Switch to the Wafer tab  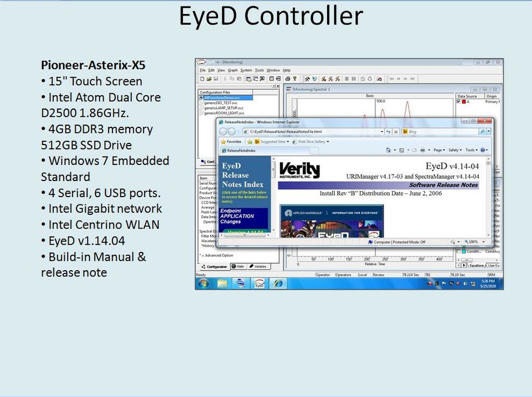239,266
